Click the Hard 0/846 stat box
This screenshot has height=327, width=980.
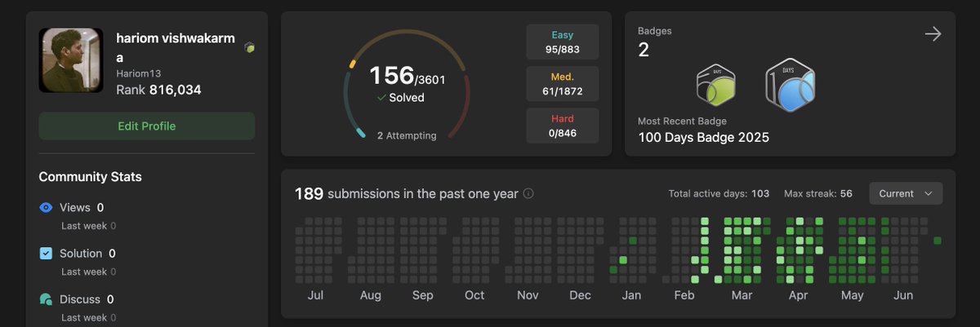562,126
